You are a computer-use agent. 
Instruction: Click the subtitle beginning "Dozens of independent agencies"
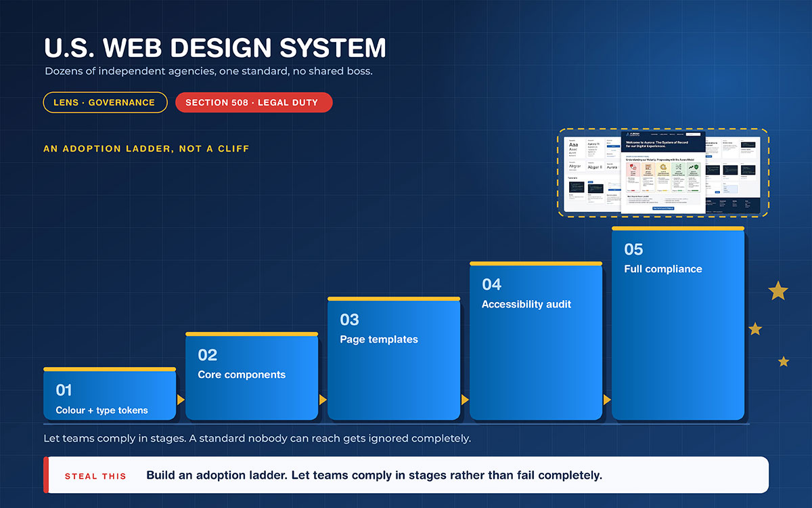coord(208,70)
